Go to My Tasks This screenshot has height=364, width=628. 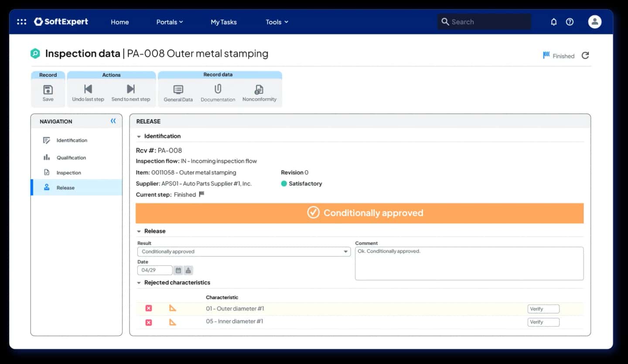(x=224, y=22)
